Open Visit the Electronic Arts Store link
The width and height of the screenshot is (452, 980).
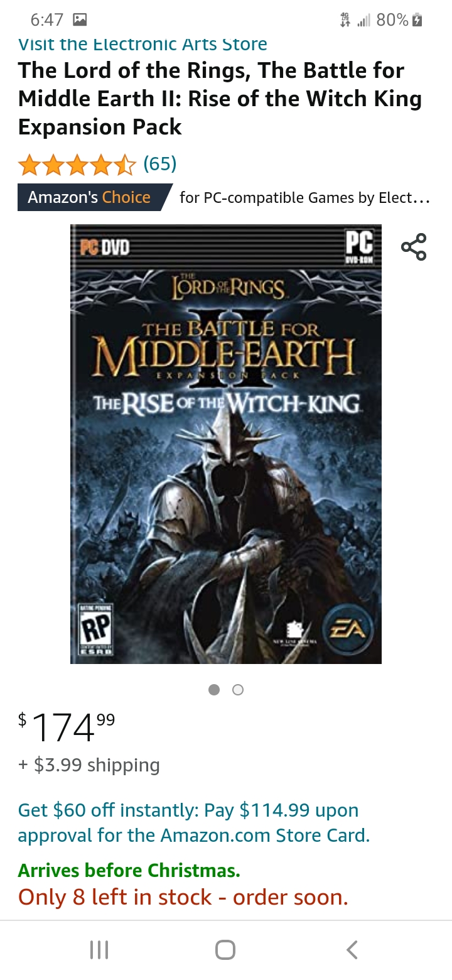[143, 45]
